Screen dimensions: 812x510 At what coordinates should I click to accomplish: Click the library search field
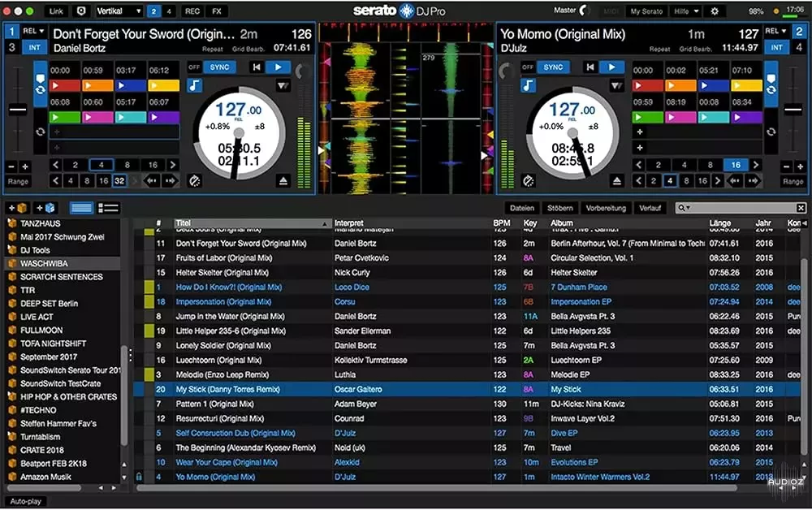click(740, 208)
